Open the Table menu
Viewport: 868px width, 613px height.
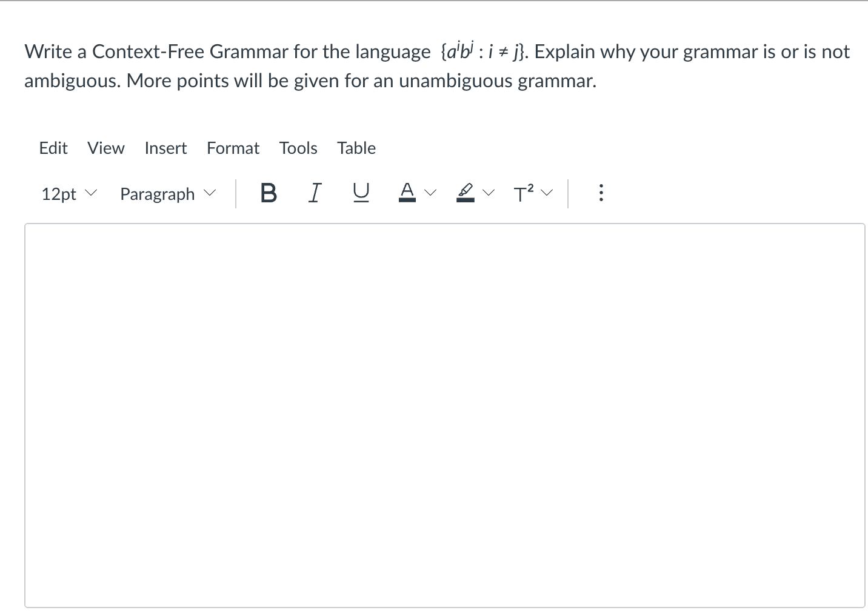point(356,148)
